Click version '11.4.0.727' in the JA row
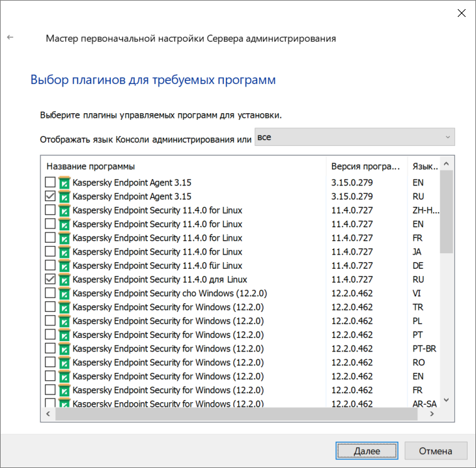 point(352,252)
